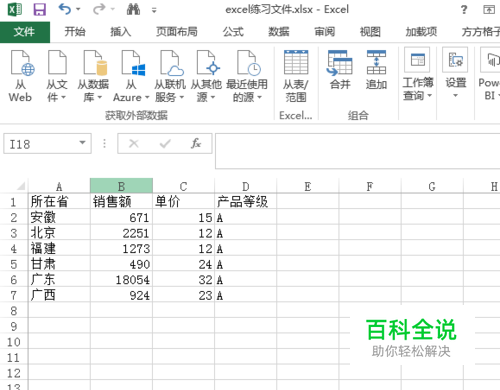Click cell containing 北京
This screenshot has height=390, width=500.
59,233
